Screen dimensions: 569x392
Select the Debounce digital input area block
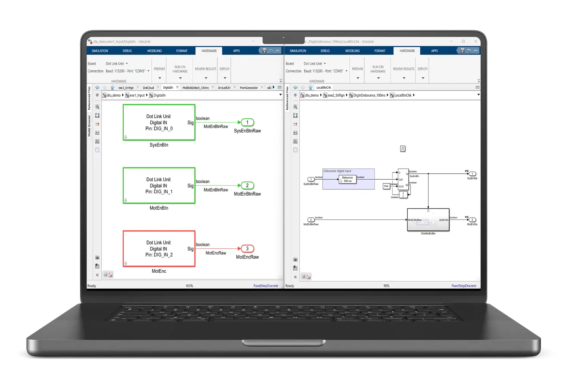tap(349, 179)
